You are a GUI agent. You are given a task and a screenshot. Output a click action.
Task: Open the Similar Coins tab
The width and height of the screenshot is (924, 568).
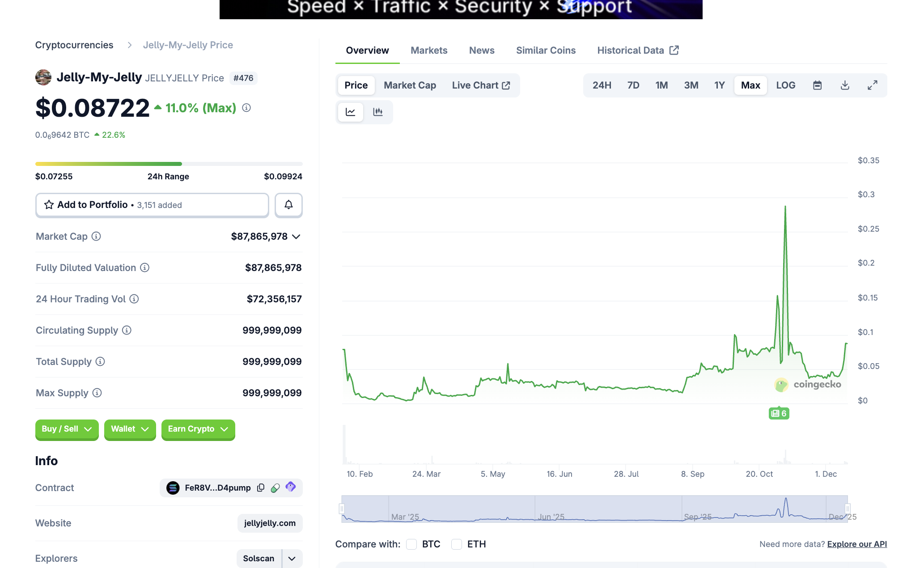[546, 51]
